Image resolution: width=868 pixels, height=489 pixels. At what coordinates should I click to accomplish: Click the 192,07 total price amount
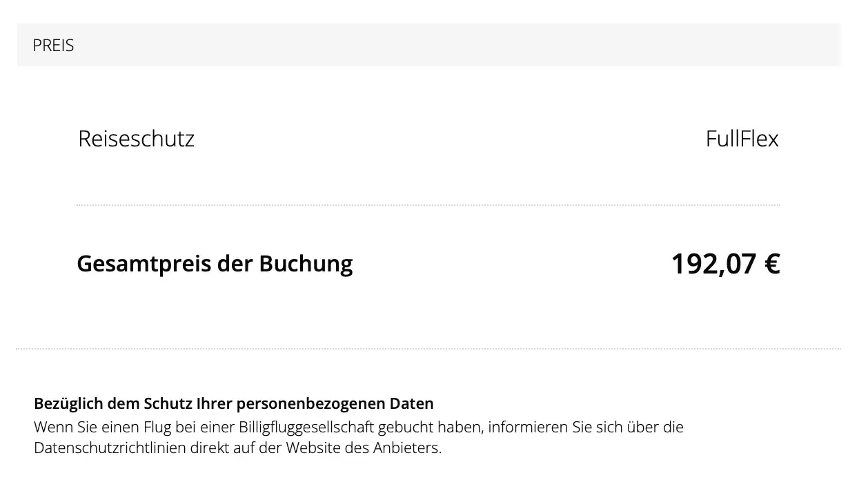(x=713, y=264)
